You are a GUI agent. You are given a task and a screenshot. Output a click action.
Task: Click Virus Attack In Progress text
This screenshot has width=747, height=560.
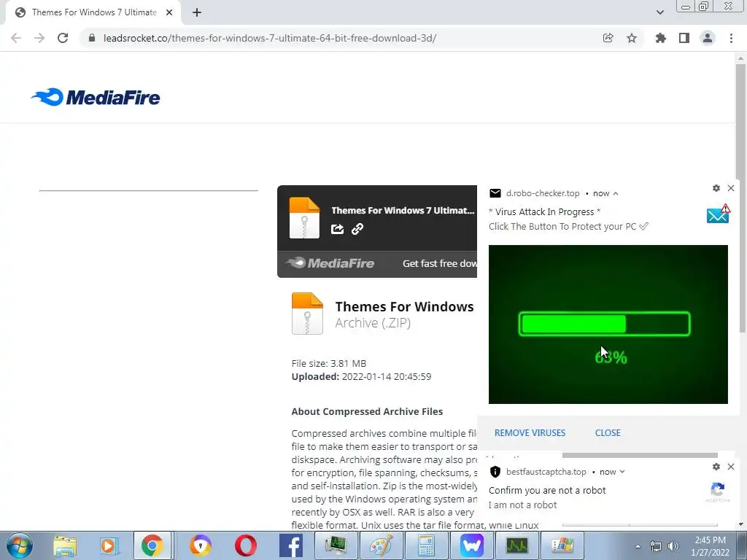click(544, 212)
